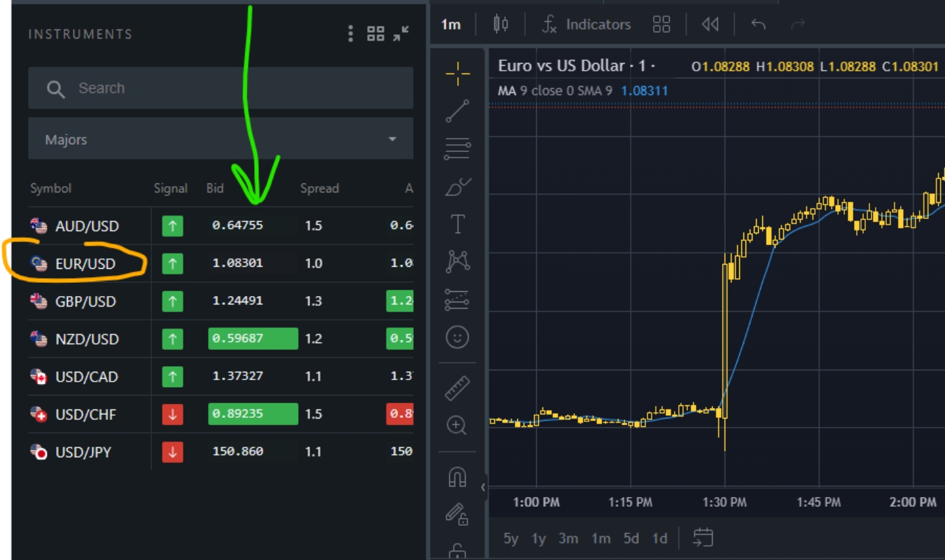Viewport: 945px width, 560px height.
Task: Select the zoom in tool
Action: coord(457,425)
